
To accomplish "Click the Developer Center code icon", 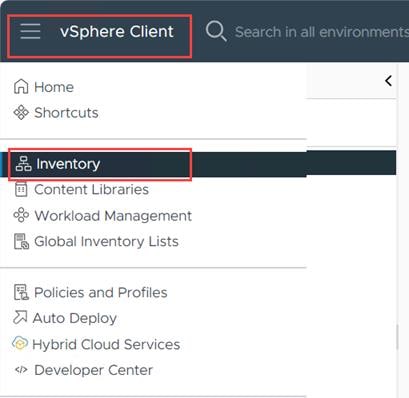I will click(21, 370).
